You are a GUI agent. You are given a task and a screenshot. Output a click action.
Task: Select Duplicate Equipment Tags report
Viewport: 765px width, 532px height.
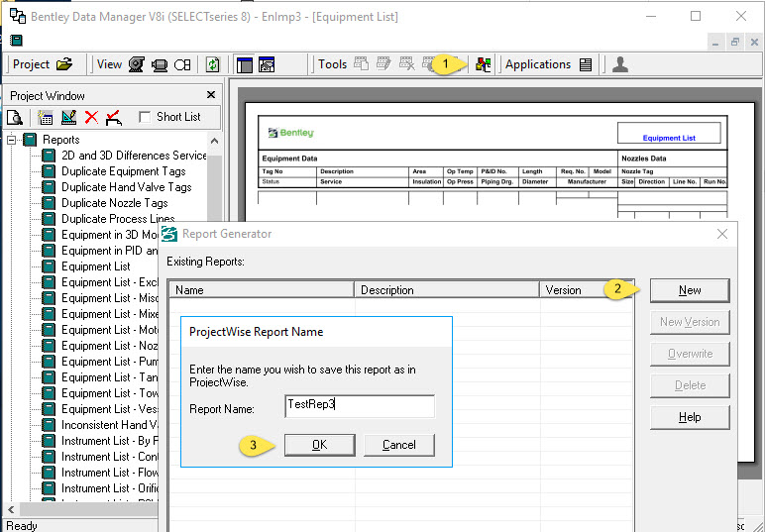click(x=124, y=171)
